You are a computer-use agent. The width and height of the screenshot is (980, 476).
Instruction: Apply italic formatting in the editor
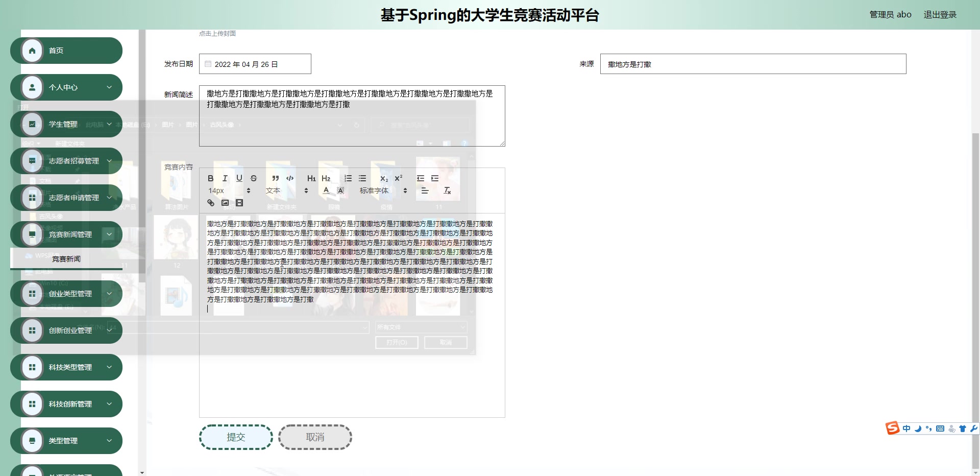point(225,178)
